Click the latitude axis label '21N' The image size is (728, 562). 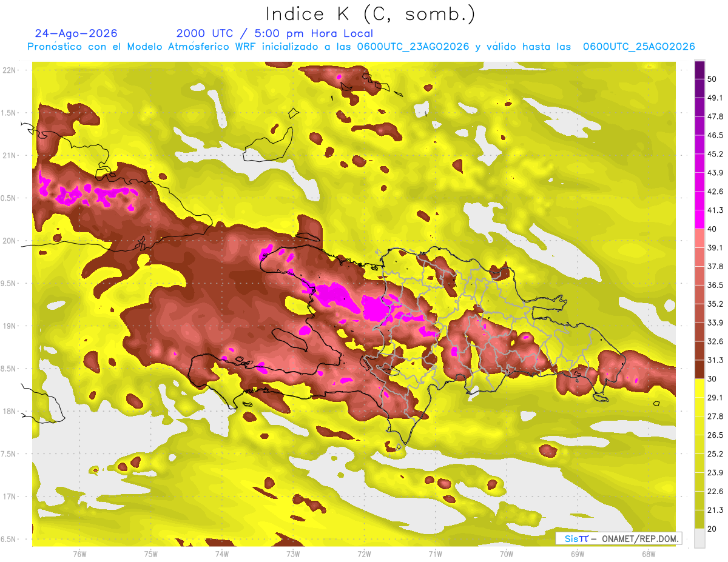(x=10, y=155)
